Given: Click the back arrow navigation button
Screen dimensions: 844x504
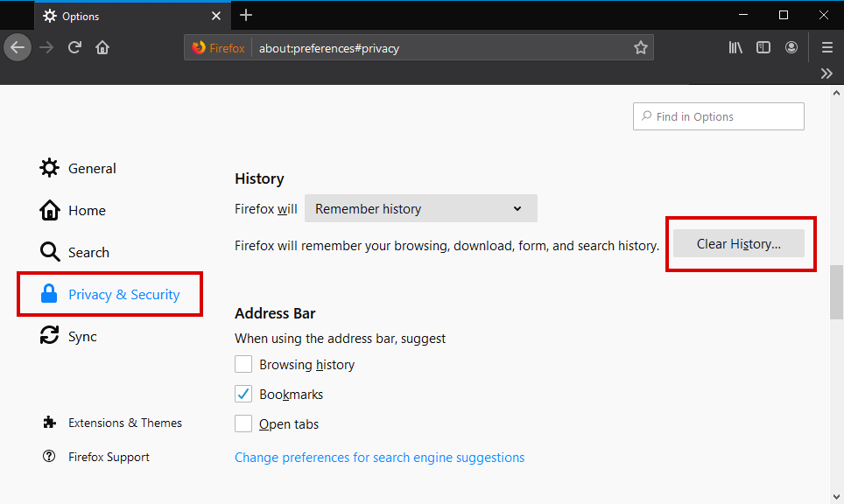Looking at the screenshot, I should click(x=18, y=48).
